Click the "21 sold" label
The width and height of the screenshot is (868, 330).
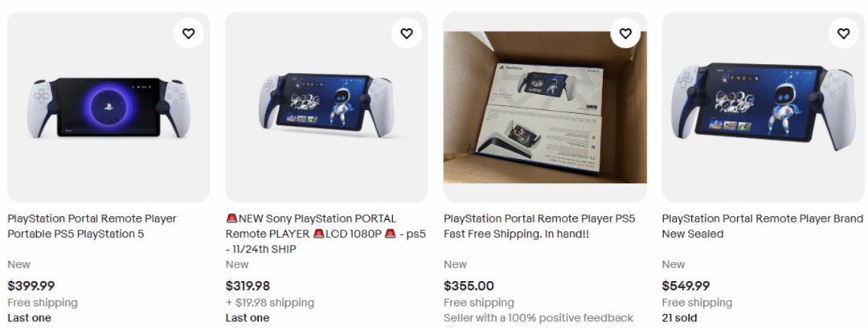679,318
